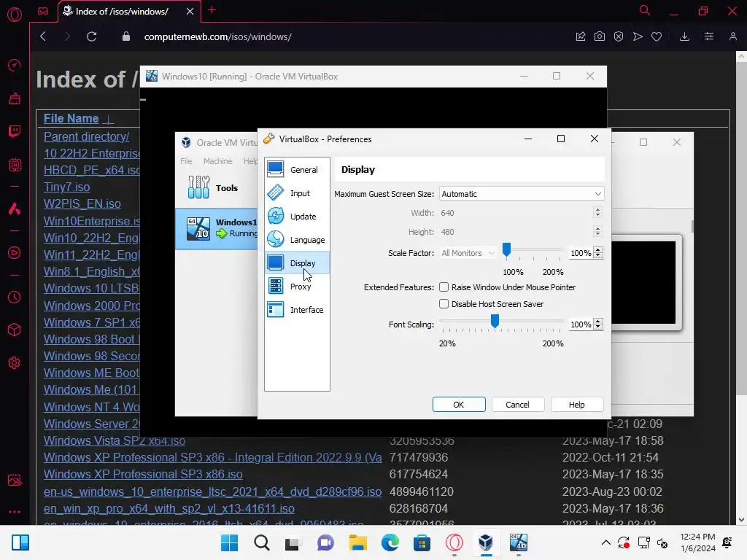The image size is (747, 560).
Task: Open downloads icon in Opera toolbar
Action: 684,36
